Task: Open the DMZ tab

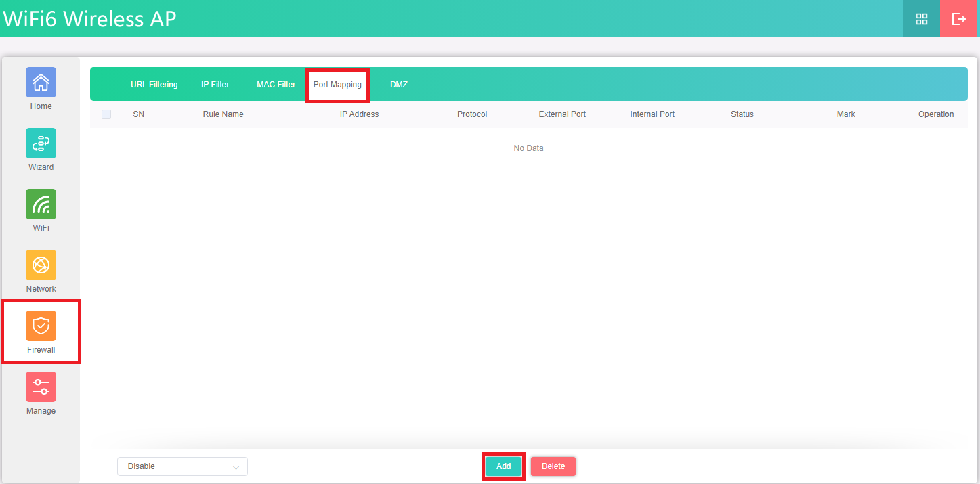Action: click(399, 85)
